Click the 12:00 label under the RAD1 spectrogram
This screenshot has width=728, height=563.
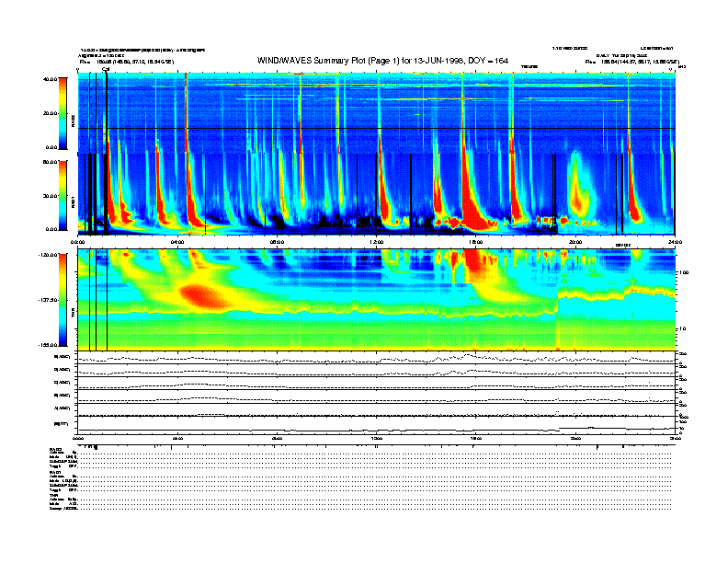click(x=376, y=242)
